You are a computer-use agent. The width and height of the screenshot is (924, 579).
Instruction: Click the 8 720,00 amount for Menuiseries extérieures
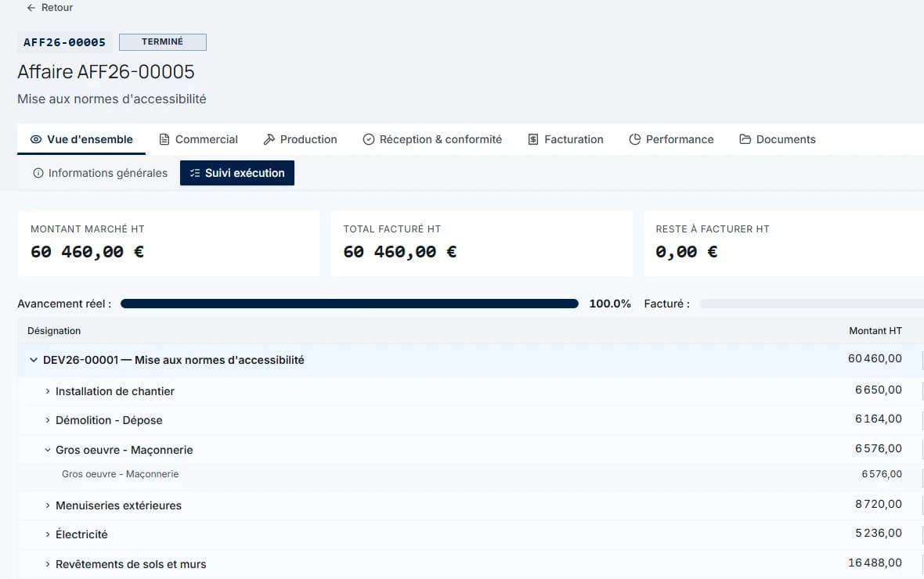(879, 504)
